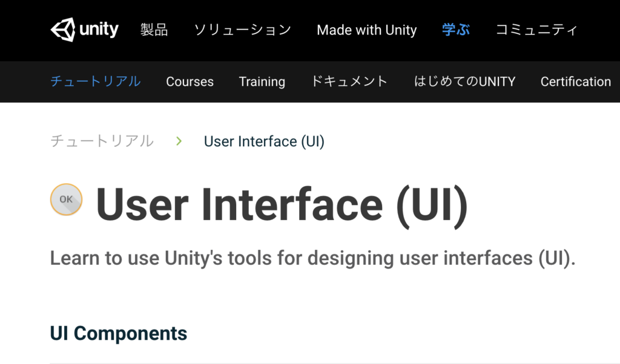Open the コミュニティ menu
Viewport: 620px width, 364px height.
pos(536,30)
